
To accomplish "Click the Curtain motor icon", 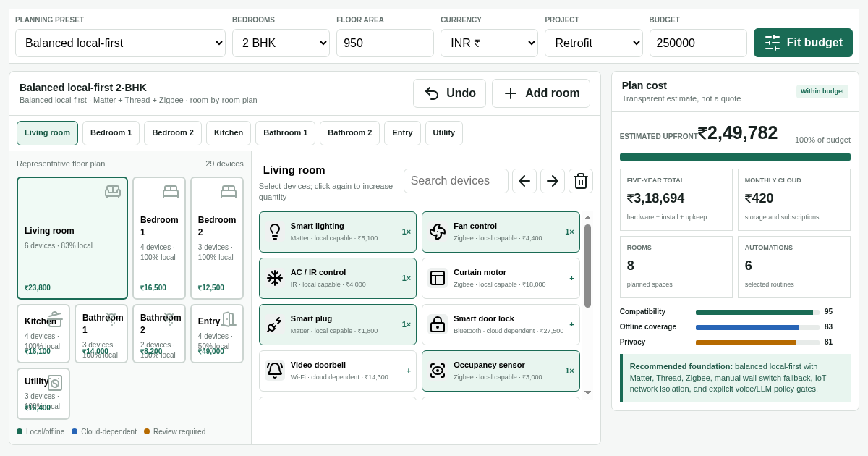I will tap(438, 278).
